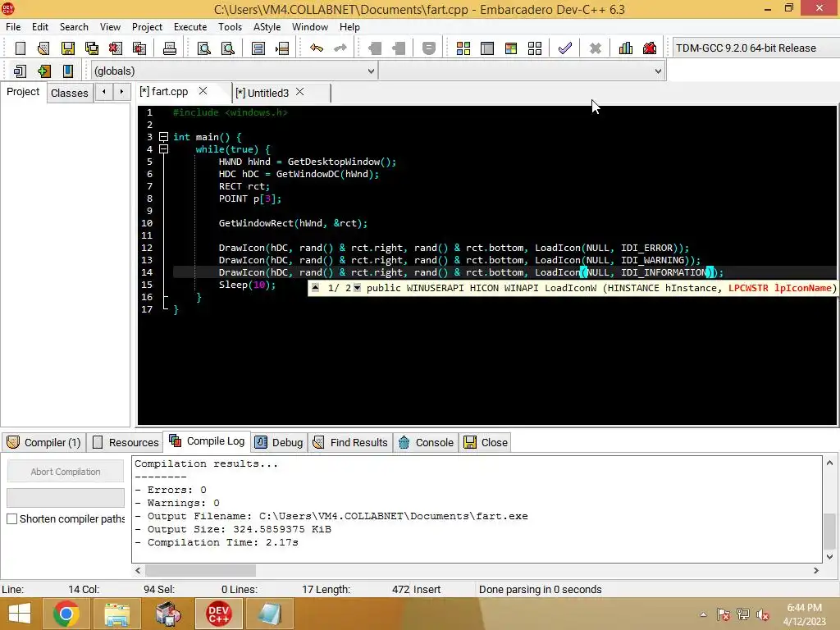Open the File menu
Viewport: 840px width, 630px height.
pos(13,27)
